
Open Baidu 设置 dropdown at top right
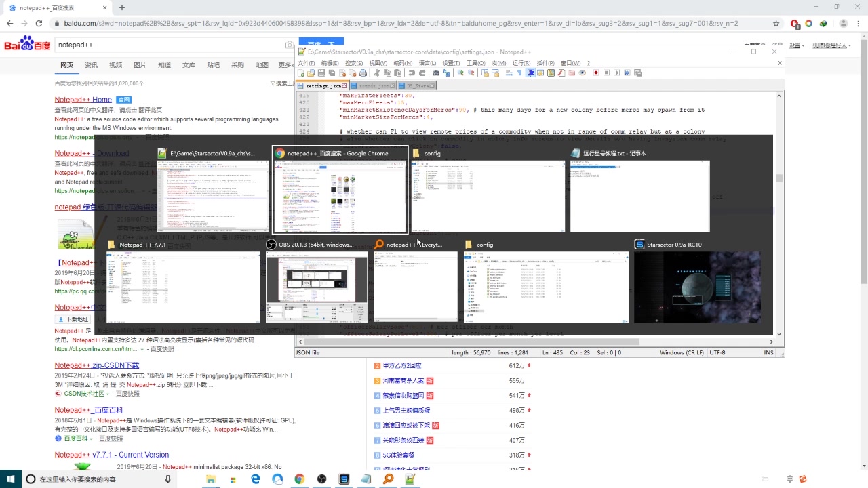797,45
